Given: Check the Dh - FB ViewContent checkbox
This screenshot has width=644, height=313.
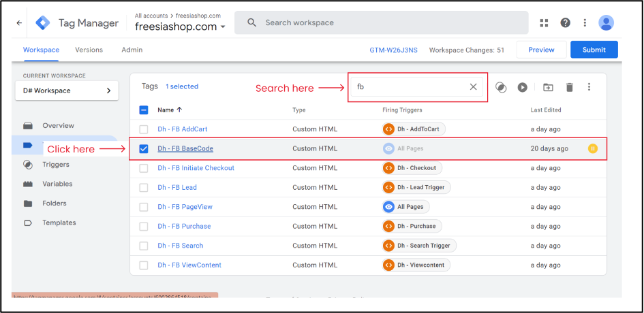Looking at the screenshot, I should (143, 265).
